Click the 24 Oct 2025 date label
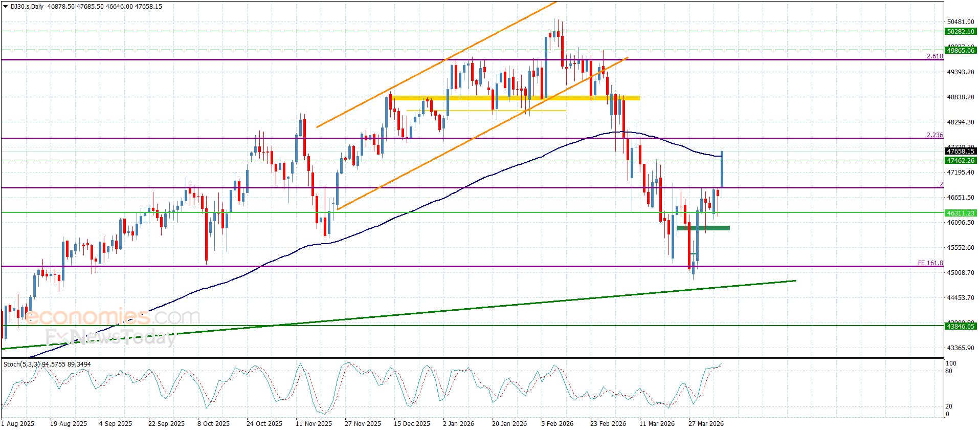This screenshot has height=430, width=980. [264, 424]
